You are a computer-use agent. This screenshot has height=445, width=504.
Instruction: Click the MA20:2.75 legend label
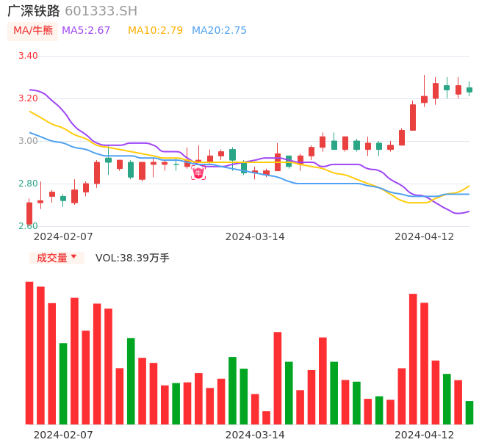point(219,31)
